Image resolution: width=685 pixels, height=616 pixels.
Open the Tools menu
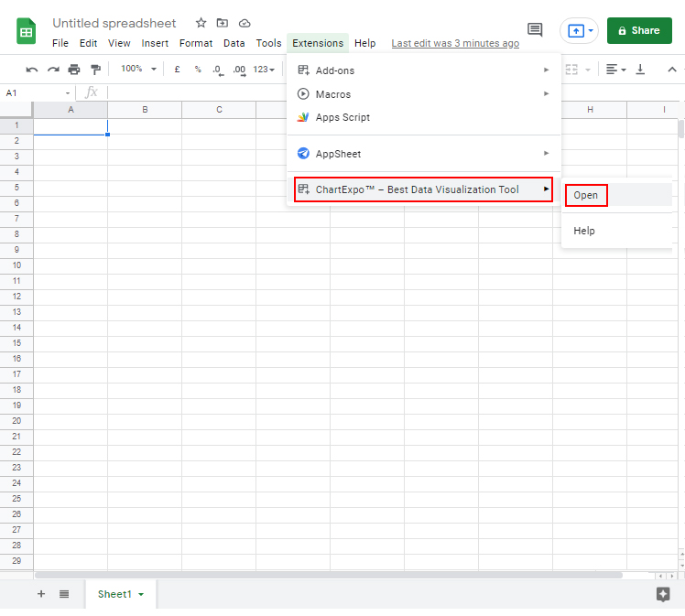(x=268, y=43)
